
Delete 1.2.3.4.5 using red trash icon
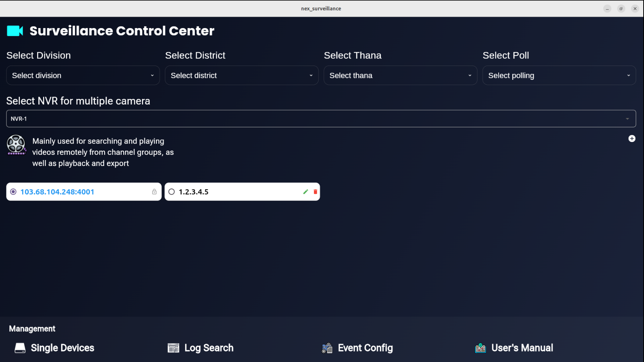click(315, 192)
